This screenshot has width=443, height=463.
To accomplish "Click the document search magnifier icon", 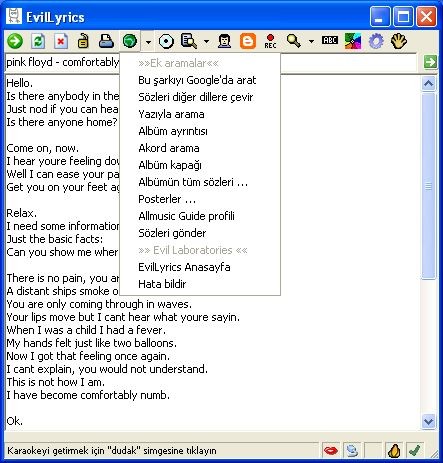I will coord(189,41).
